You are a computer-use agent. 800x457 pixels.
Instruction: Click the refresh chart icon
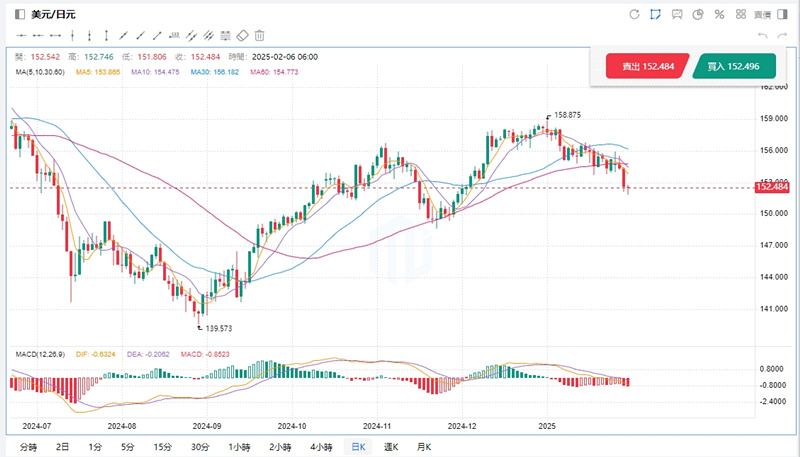tap(634, 14)
